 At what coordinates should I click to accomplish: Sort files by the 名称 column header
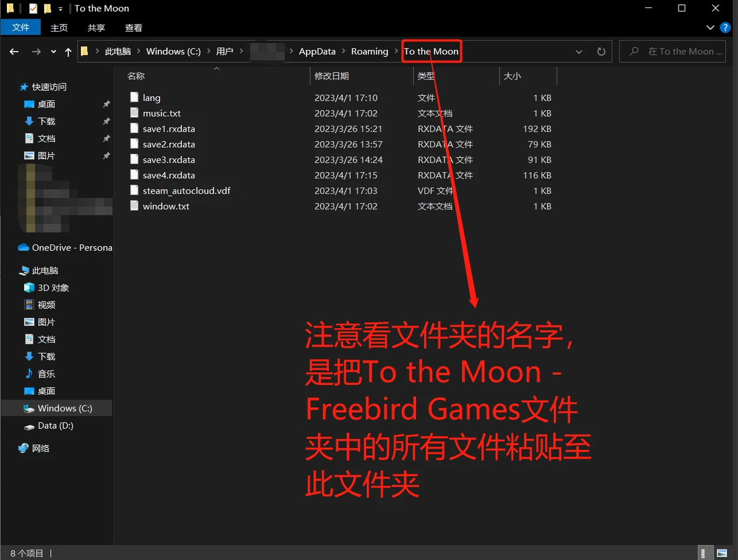tap(136, 75)
